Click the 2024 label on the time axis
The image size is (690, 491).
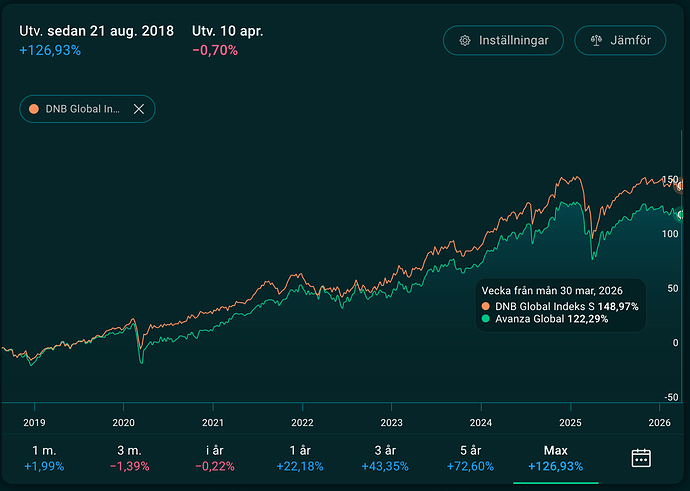481,423
